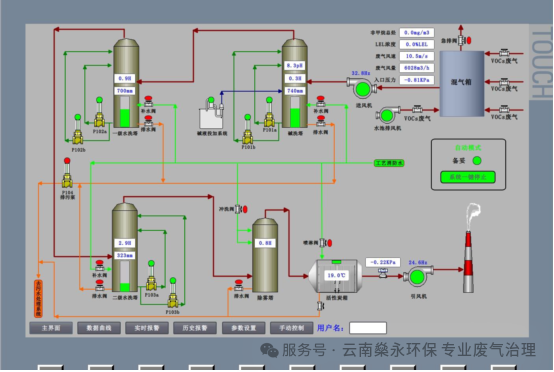
Task: Click pump P101a beside the alkali tower
Action: click(x=269, y=112)
